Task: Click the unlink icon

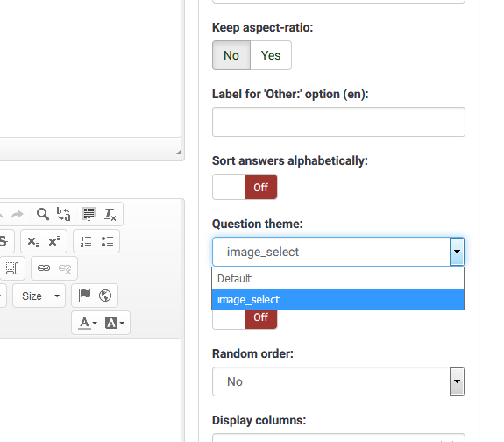Action: coord(65,268)
